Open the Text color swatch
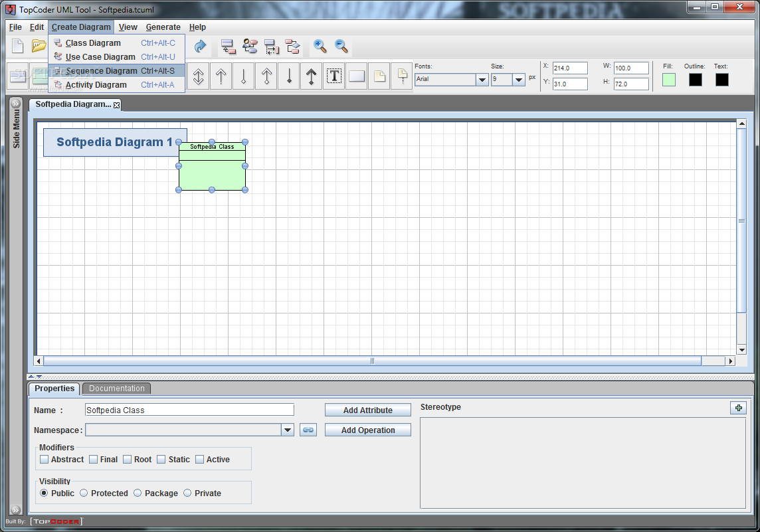The height and width of the screenshot is (532, 760). pos(721,80)
